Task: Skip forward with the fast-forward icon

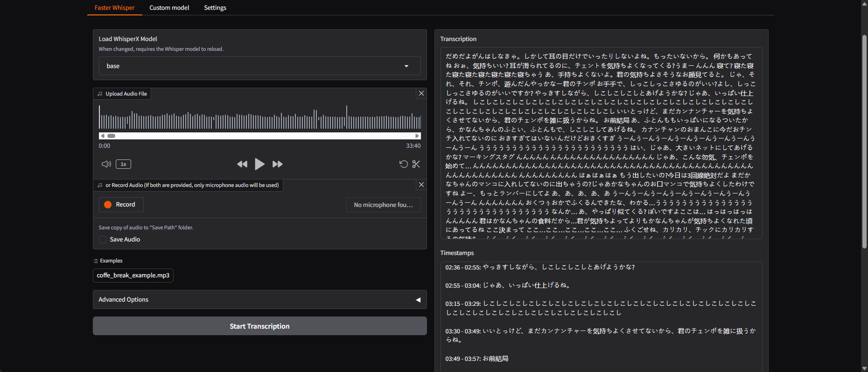Action: click(277, 164)
